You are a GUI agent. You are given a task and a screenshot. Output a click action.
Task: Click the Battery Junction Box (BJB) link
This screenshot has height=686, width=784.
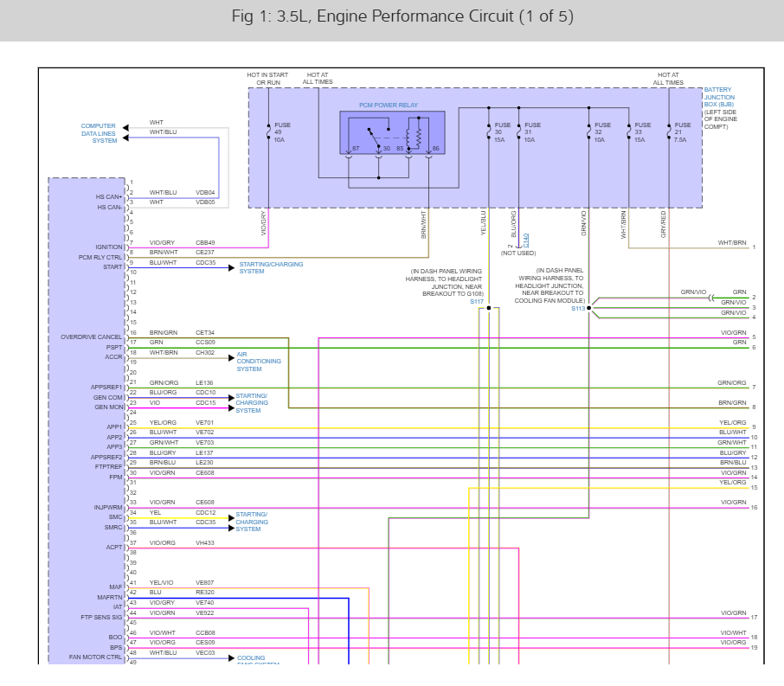pos(719,97)
